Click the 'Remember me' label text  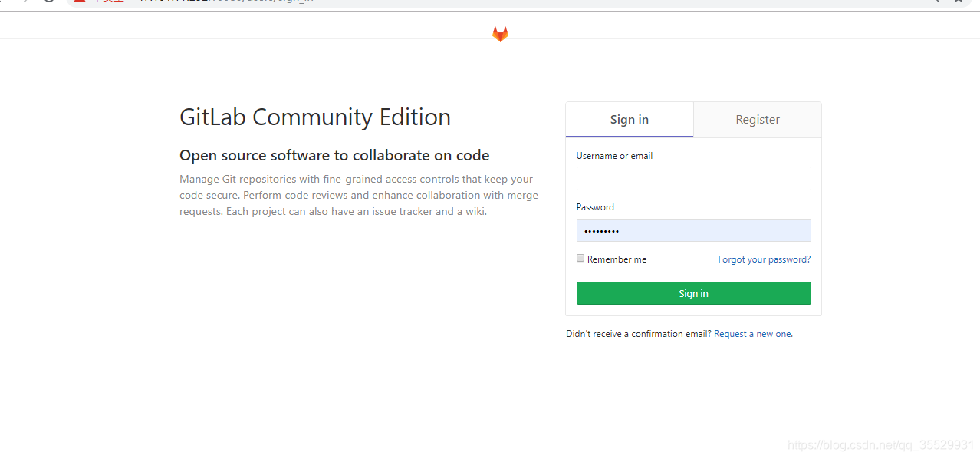tap(617, 259)
